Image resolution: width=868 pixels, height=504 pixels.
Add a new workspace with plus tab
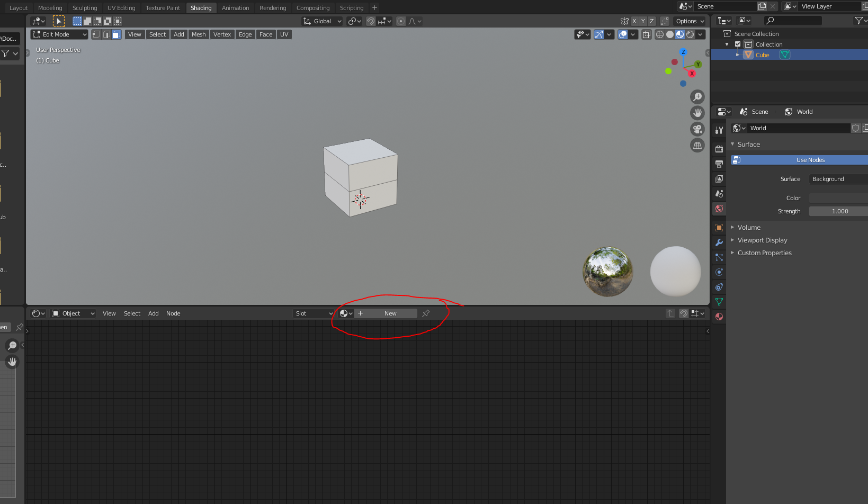pos(374,8)
